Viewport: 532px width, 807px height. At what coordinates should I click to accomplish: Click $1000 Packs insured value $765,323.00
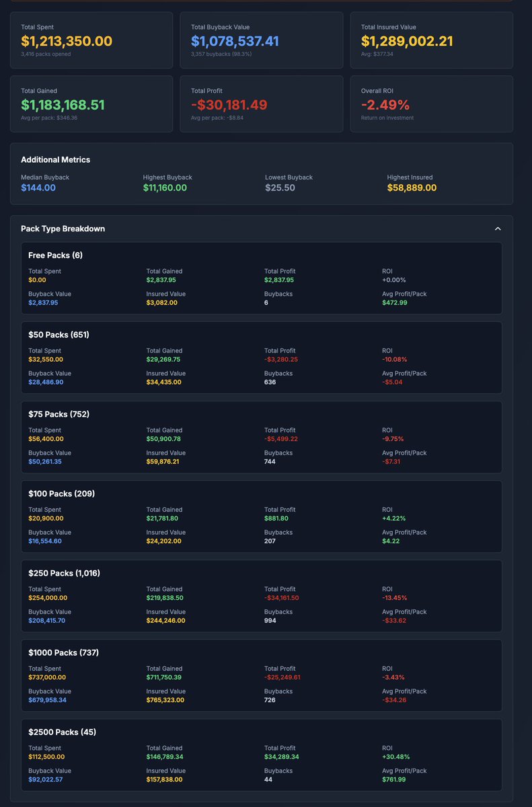(165, 699)
